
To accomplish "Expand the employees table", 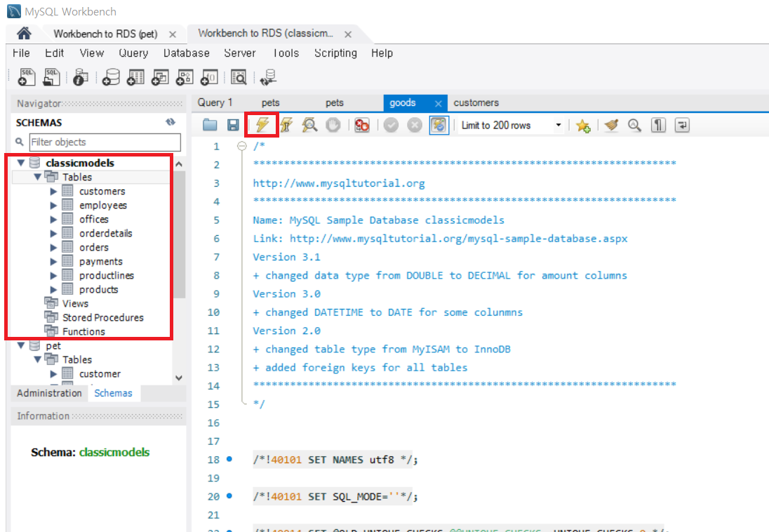I will click(53, 206).
